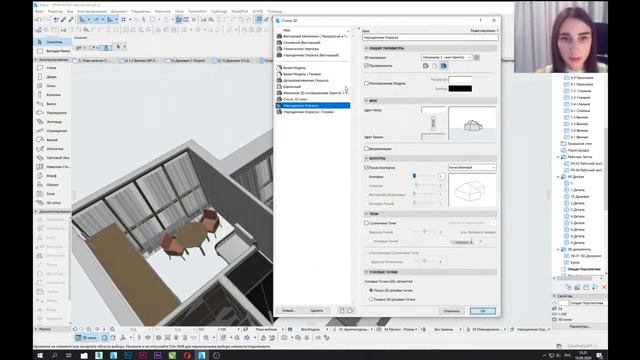This screenshot has width=640, height=360.
Task: Collapse the ОБЩИЕ ПАРАМЕТРЫ section
Action: 366,48
